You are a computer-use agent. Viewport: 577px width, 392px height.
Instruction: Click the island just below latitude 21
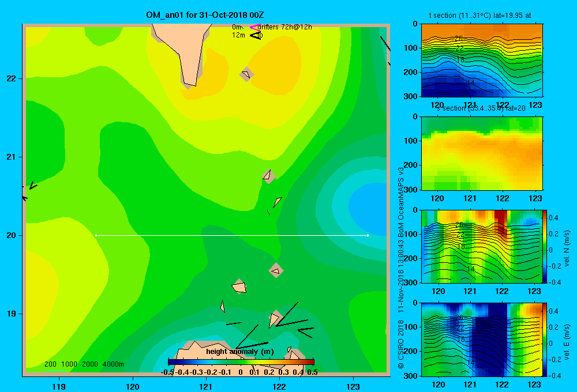click(269, 176)
